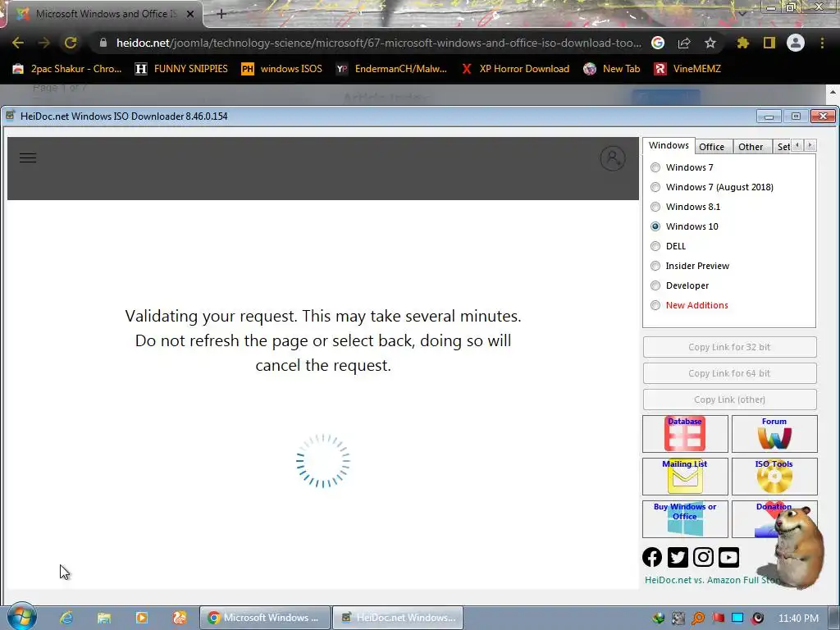Reload the Chrome page
Screen dimensions: 840x630
point(71,43)
